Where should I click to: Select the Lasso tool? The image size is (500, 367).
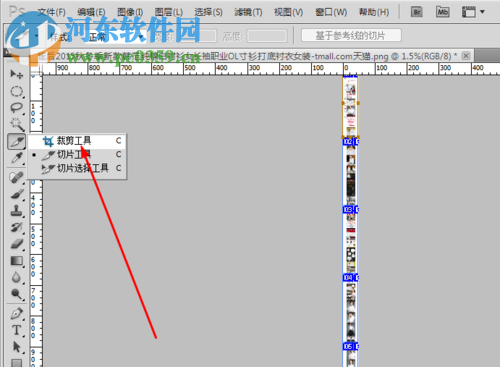coord(16,108)
